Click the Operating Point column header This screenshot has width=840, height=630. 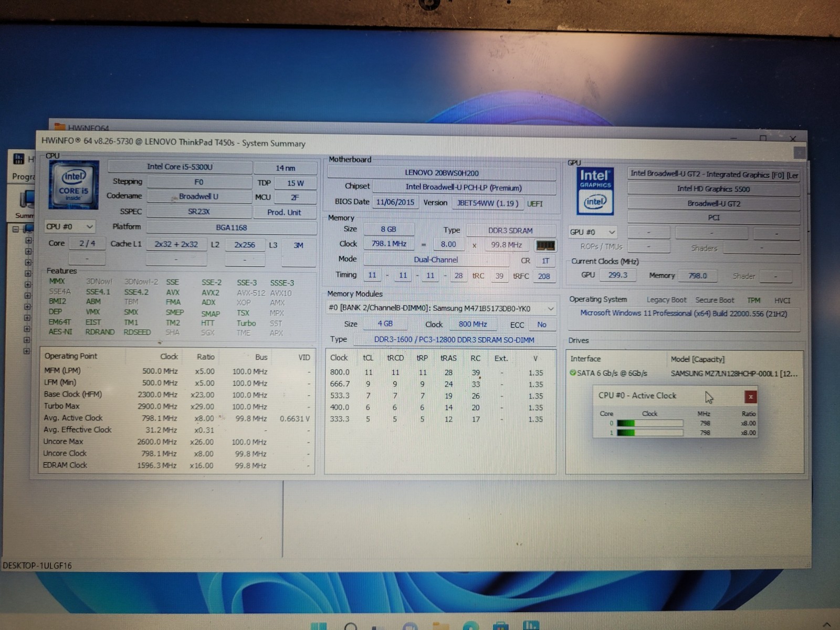(x=71, y=356)
